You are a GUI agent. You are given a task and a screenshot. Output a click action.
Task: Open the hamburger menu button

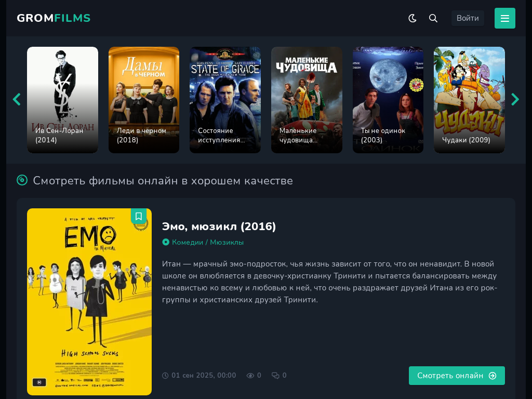pyautogui.click(x=504, y=18)
